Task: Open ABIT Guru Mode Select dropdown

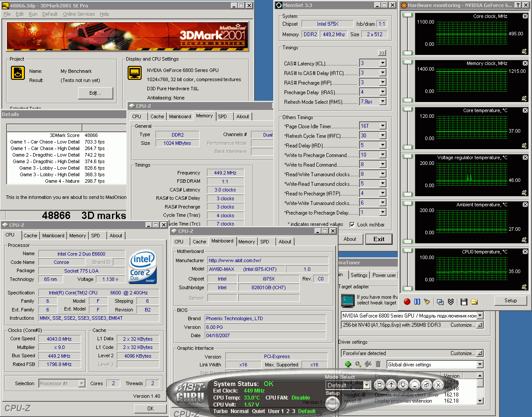Action: [x=368, y=385]
